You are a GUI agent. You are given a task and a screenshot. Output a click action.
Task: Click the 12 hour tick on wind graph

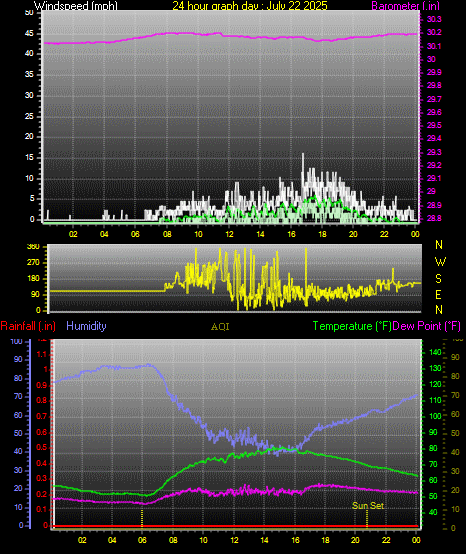pyautogui.click(x=229, y=234)
